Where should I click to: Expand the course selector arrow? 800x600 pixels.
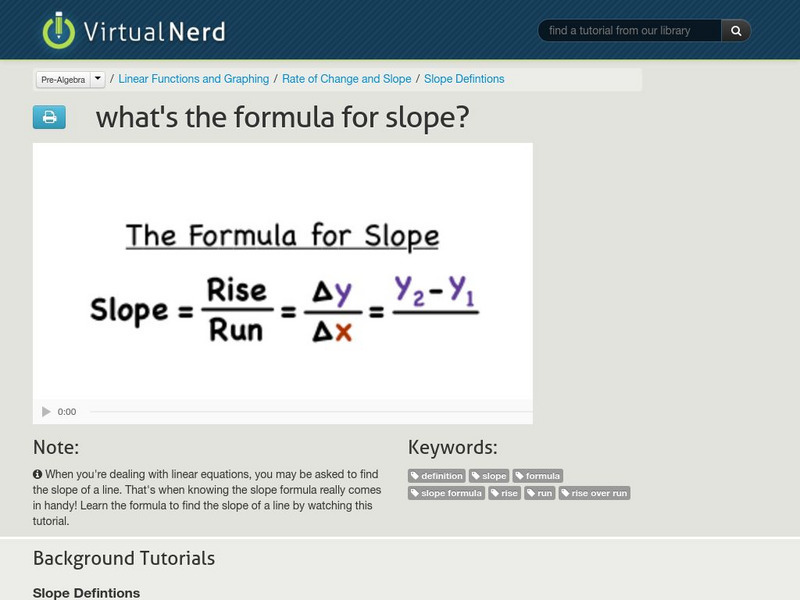(96, 77)
